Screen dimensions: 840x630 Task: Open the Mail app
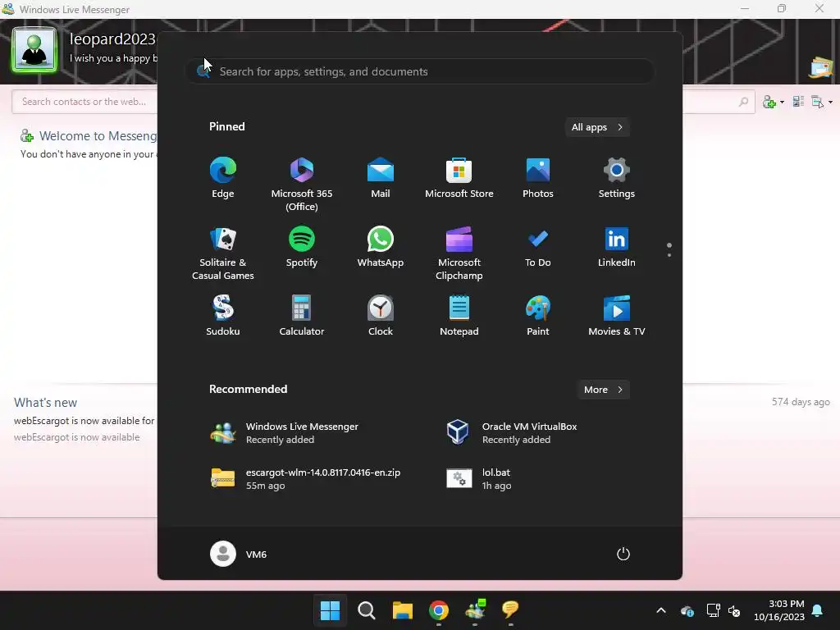[x=381, y=178]
